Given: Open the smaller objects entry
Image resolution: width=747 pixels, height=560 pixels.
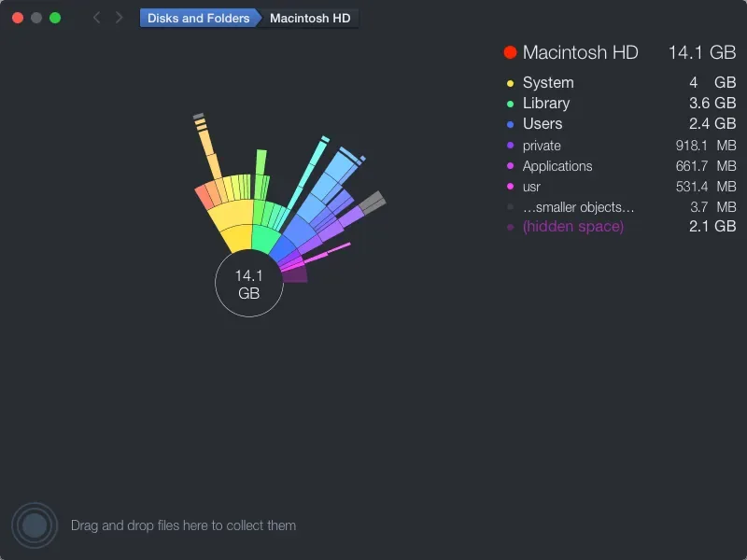Looking at the screenshot, I should 621,206.
